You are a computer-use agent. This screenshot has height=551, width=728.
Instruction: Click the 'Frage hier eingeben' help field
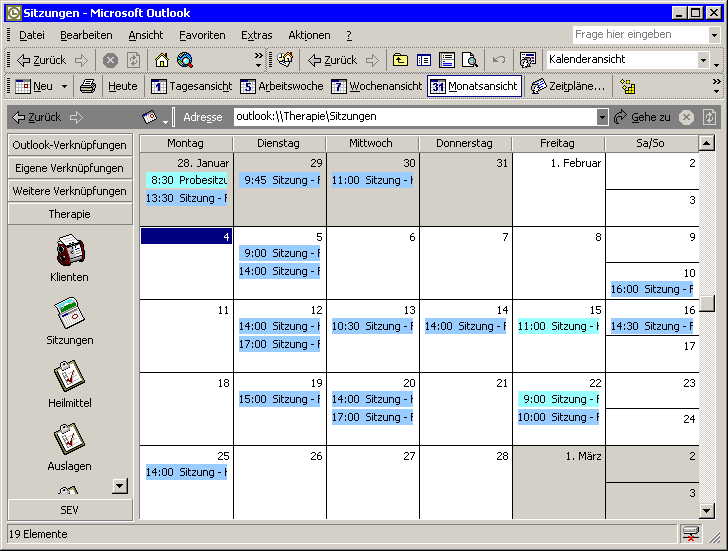640,35
